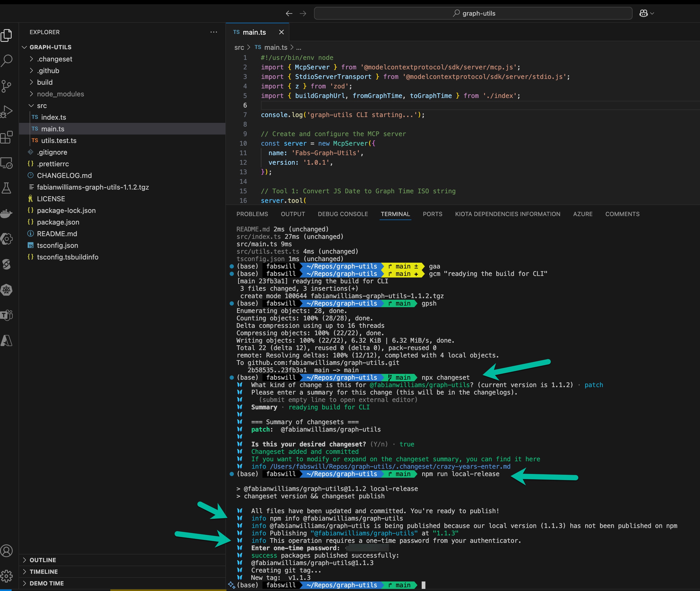
Task: Open the Docker extension view
Action: [x=7, y=213]
